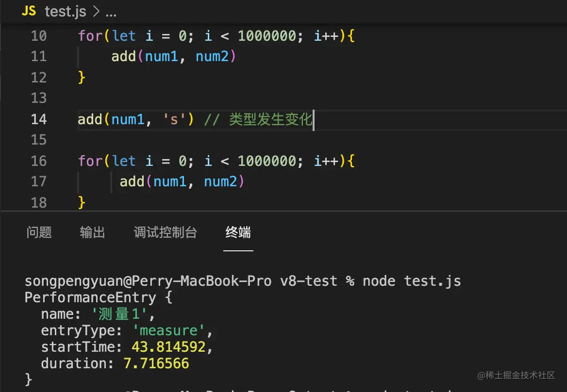567x392 pixels.
Task: Click num2 argument on line 11
Action: [212, 56]
